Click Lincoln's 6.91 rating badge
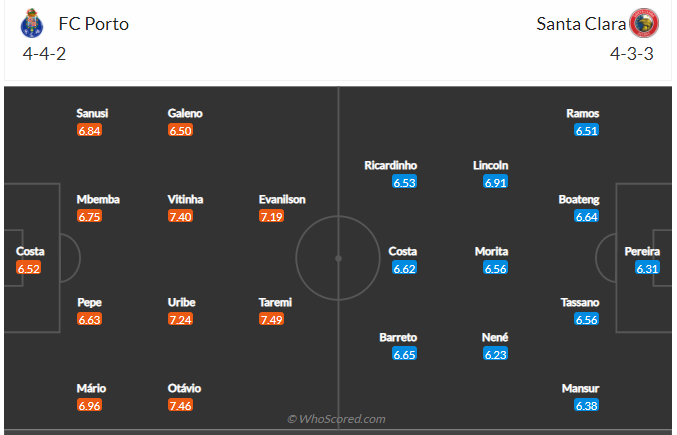Screen dimensions: 677x435 click(495, 182)
